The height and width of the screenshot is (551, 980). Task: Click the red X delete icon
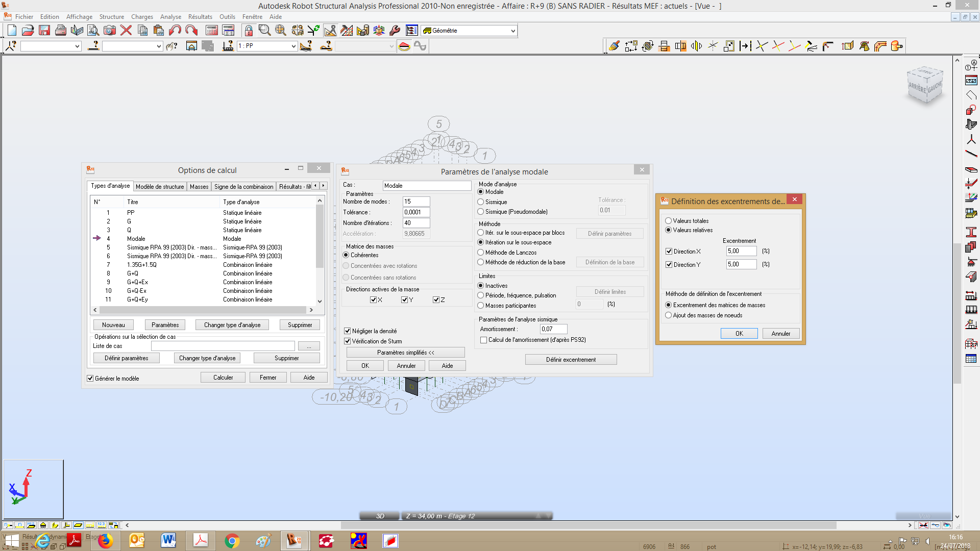[x=126, y=31]
